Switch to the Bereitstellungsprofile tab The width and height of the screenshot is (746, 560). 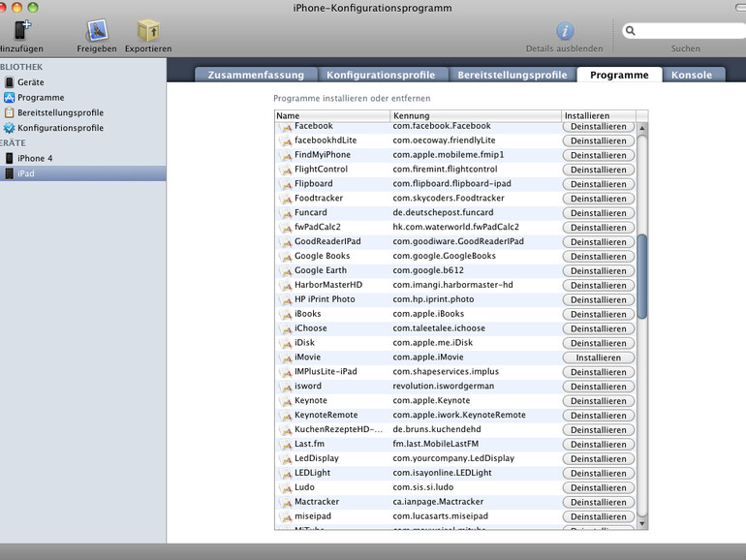[x=513, y=75]
